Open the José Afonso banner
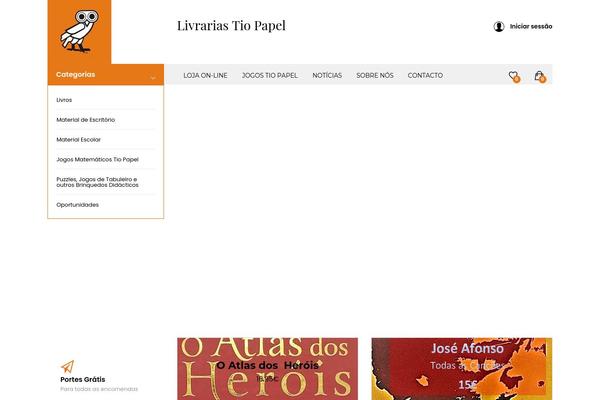Viewport: 600px width, 400px height. 462,369
